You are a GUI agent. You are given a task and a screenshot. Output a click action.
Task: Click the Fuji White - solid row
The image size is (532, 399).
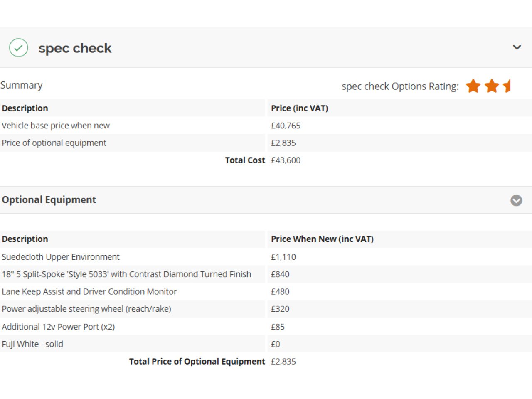point(32,344)
